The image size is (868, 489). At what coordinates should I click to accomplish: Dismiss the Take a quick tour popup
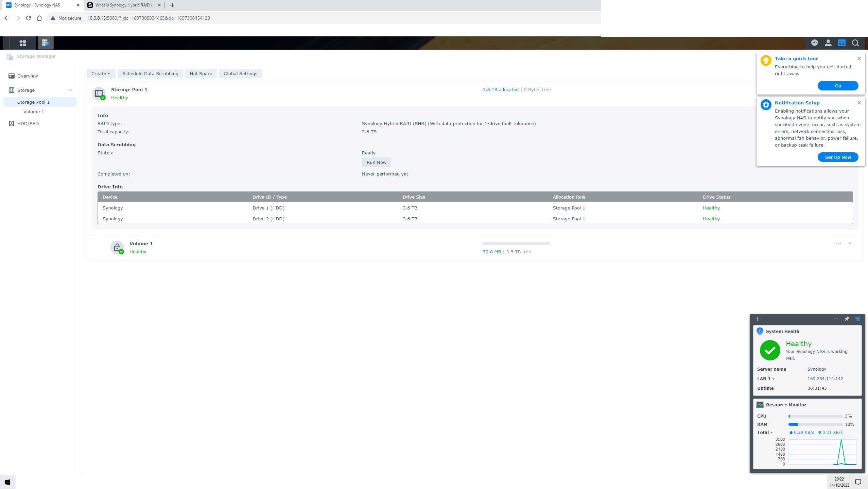pos(859,58)
